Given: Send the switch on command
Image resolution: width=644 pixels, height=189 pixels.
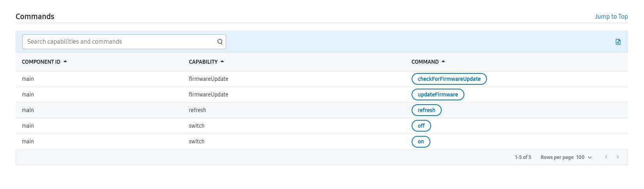Looking at the screenshot, I should tap(421, 141).
